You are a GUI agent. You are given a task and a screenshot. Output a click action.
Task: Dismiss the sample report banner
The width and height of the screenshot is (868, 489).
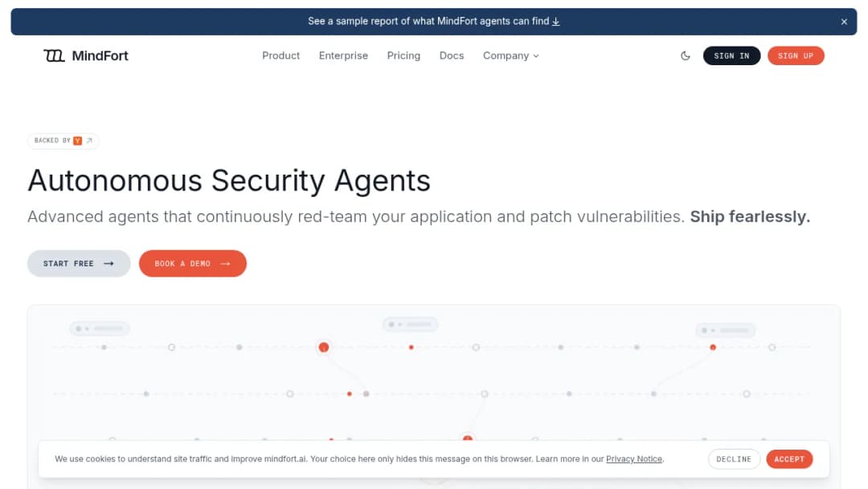[844, 22]
